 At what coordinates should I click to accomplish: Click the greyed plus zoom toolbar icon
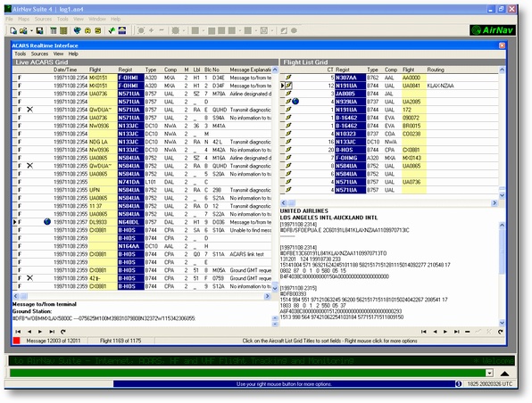click(x=152, y=30)
